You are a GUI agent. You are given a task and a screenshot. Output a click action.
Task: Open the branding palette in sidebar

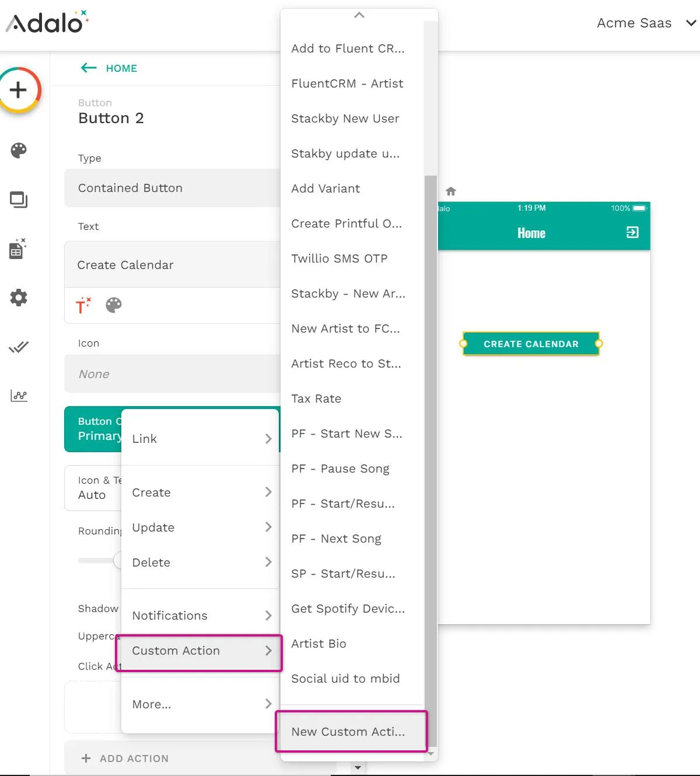click(x=19, y=151)
